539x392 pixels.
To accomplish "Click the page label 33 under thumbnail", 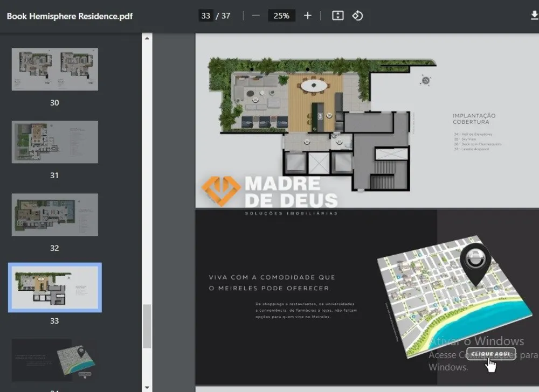I will pos(54,321).
